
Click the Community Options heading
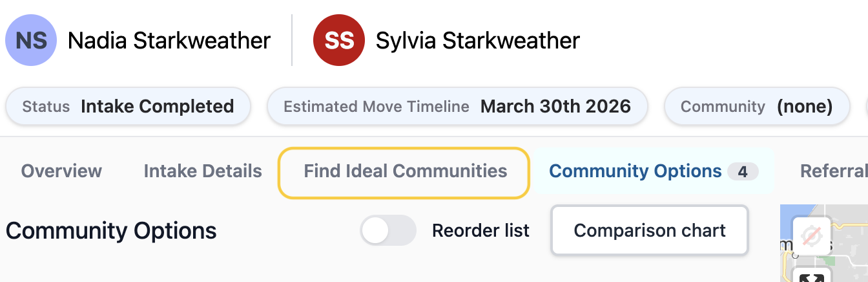click(x=111, y=231)
